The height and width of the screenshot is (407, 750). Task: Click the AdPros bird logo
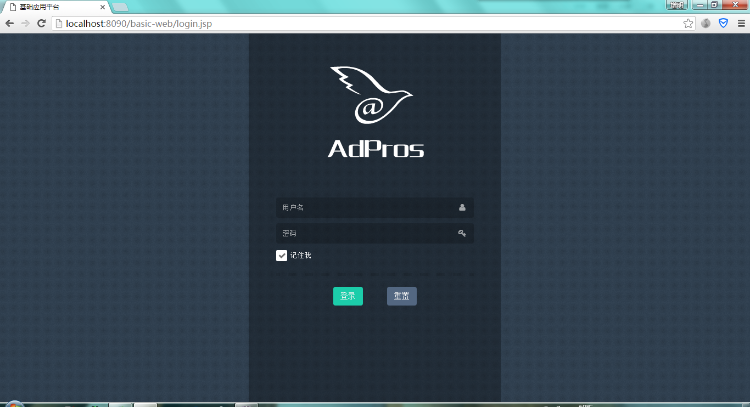coord(371,95)
